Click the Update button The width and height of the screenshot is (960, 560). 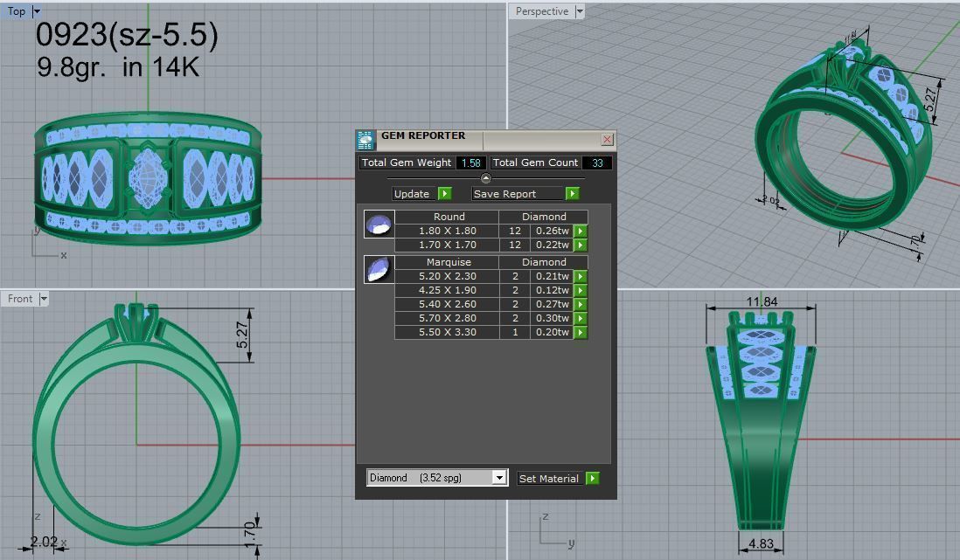pos(412,193)
